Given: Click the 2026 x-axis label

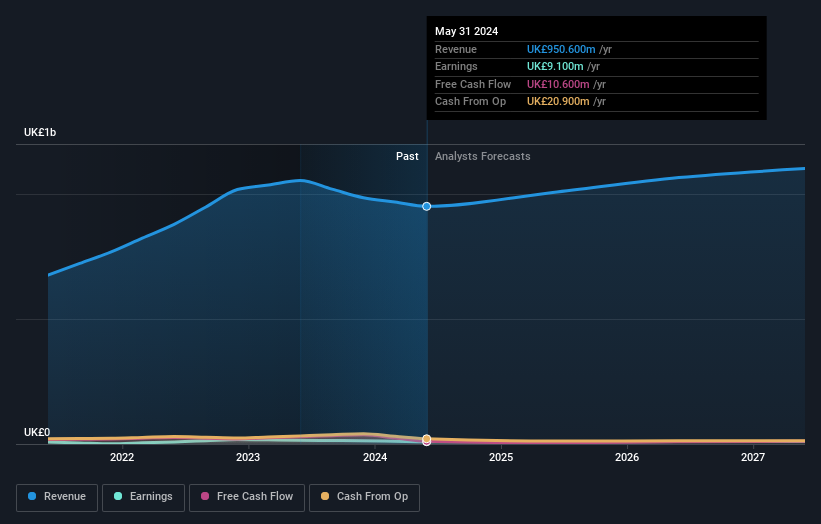Looking at the screenshot, I should (627, 458).
